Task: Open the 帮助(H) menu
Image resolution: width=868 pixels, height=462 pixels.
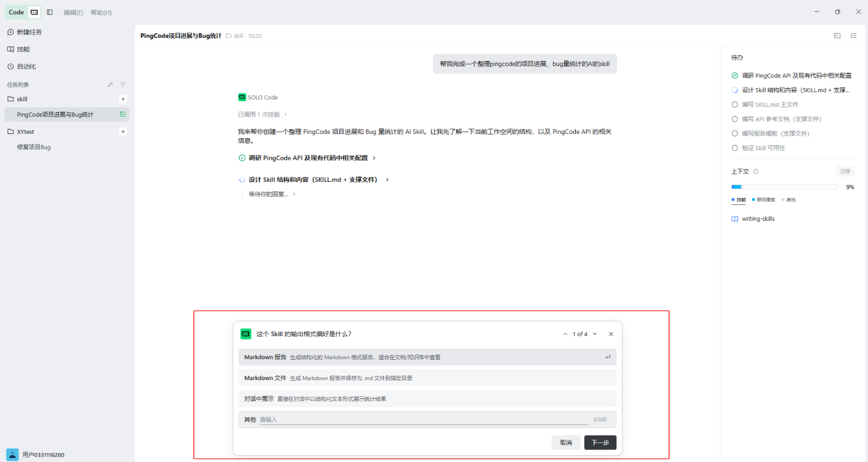Action: pos(101,12)
